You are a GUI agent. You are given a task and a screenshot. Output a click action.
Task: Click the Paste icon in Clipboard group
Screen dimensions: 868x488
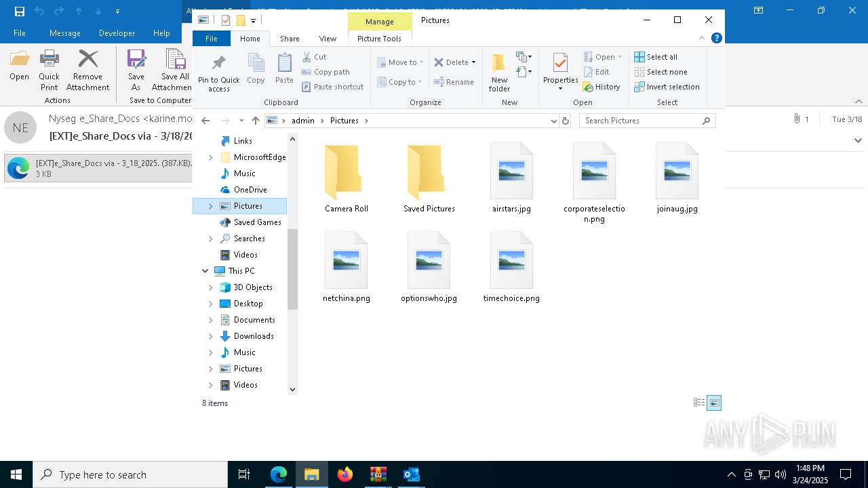coord(284,68)
